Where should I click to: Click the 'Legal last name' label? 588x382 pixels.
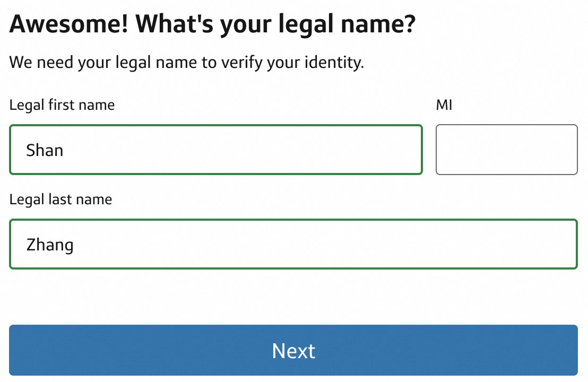click(x=60, y=199)
